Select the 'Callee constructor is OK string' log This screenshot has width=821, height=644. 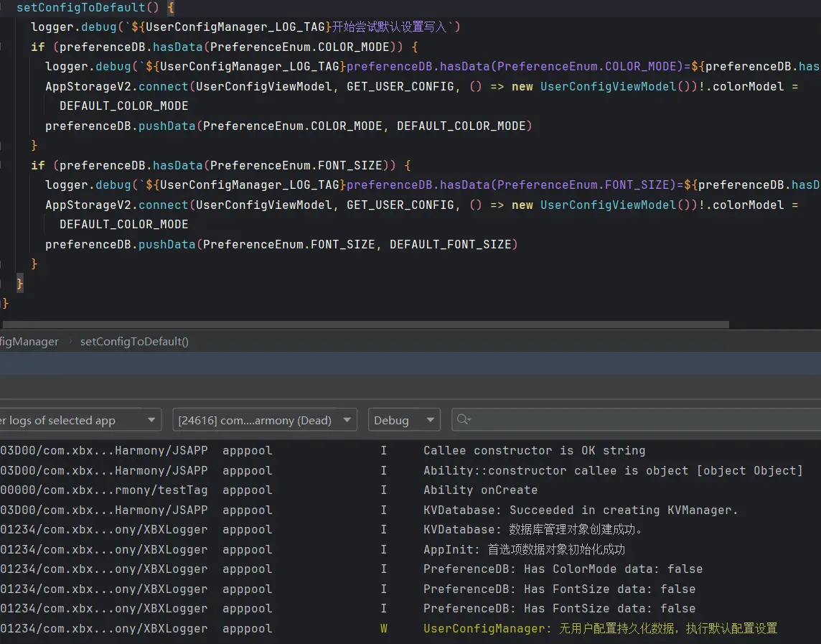[x=534, y=451]
